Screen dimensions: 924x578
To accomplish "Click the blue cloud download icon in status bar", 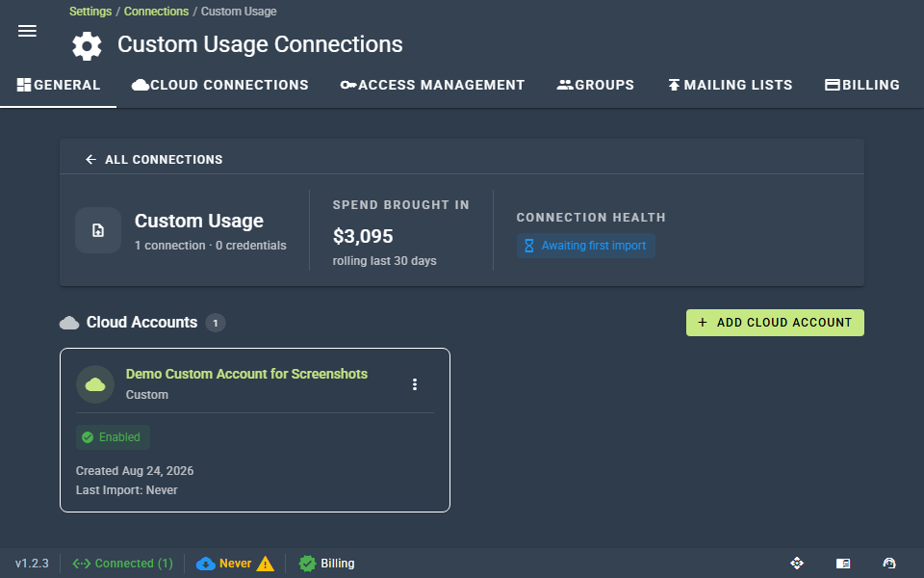I will (x=206, y=564).
